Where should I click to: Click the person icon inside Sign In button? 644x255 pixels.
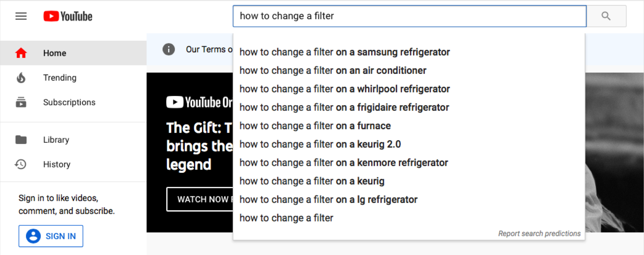33,236
